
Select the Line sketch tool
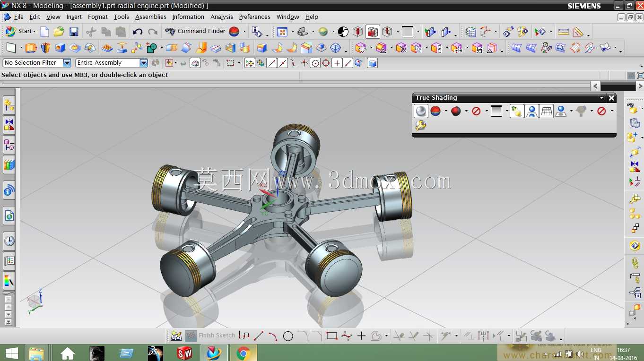[x=259, y=336]
